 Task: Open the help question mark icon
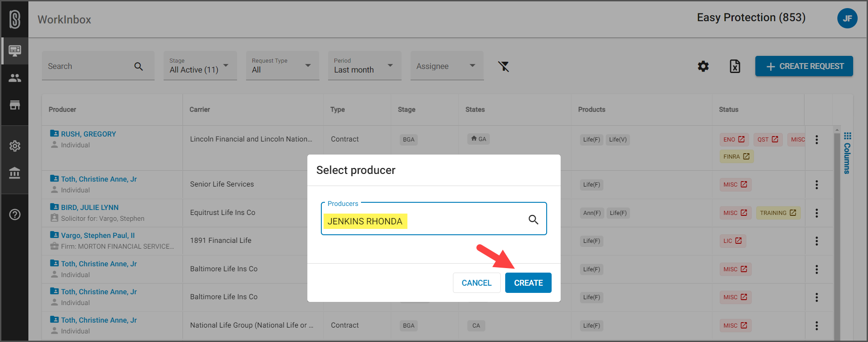15,214
